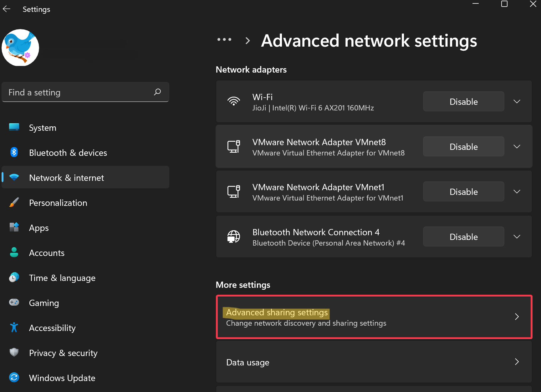
Task: Click the Find a setting search box
Action: tap(78, 92)
